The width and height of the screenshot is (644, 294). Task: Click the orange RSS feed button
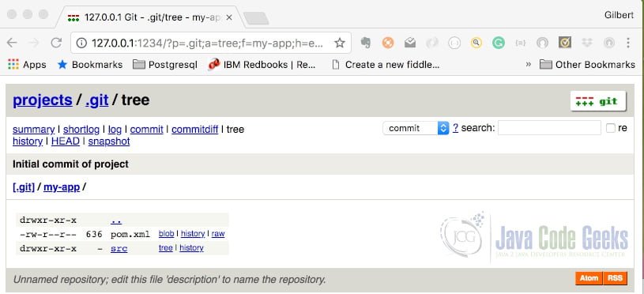[615, 278]
